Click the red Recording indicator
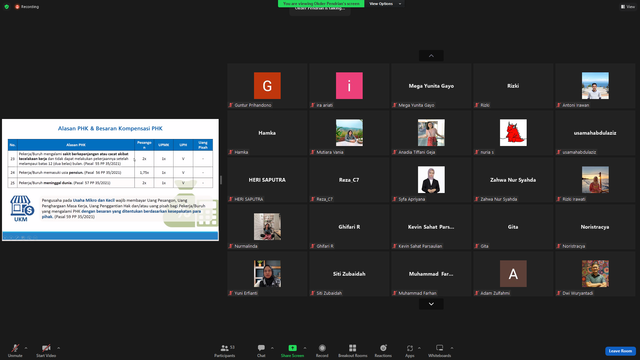Image resolution: width=640 pixels, height=360 pixels. pyautogui.click(x=27, y=7)
